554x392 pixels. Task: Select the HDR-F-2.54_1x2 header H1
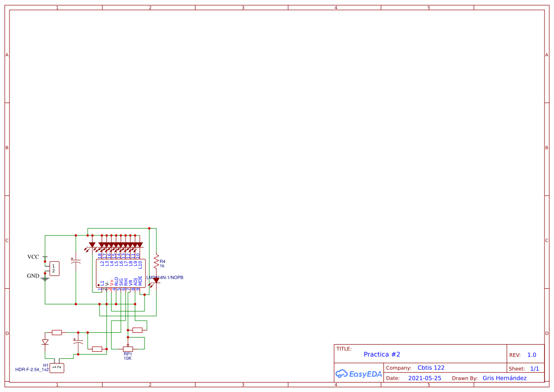coord(57,367)
